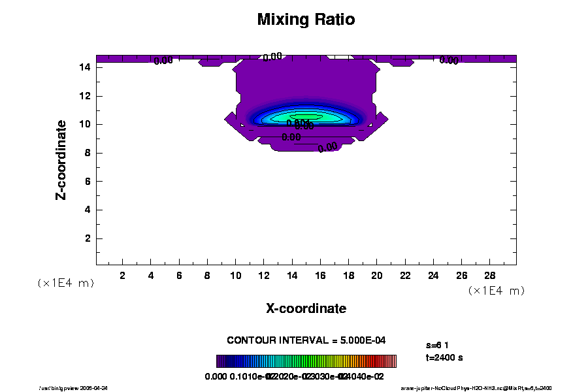Image resolution: width=588 pixels, height=392 pixels.
Task: Click the lowest 0.00 label under the plume
Action: (x=327, y=148)
